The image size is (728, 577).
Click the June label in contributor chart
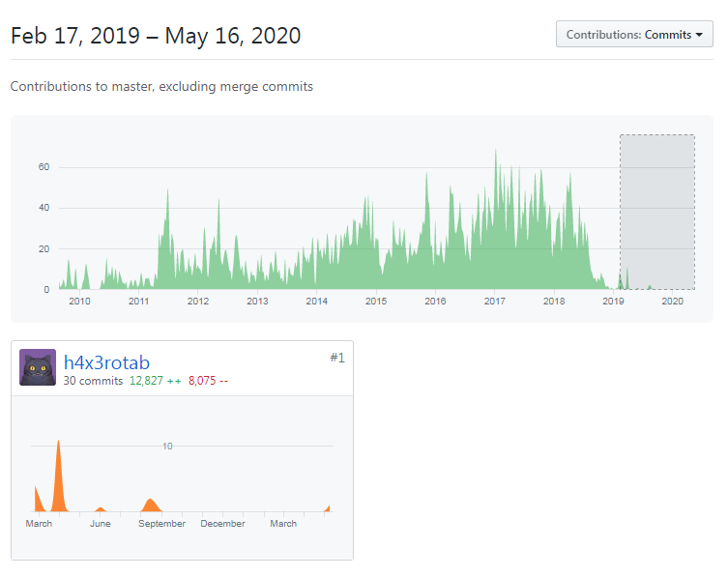100,524
